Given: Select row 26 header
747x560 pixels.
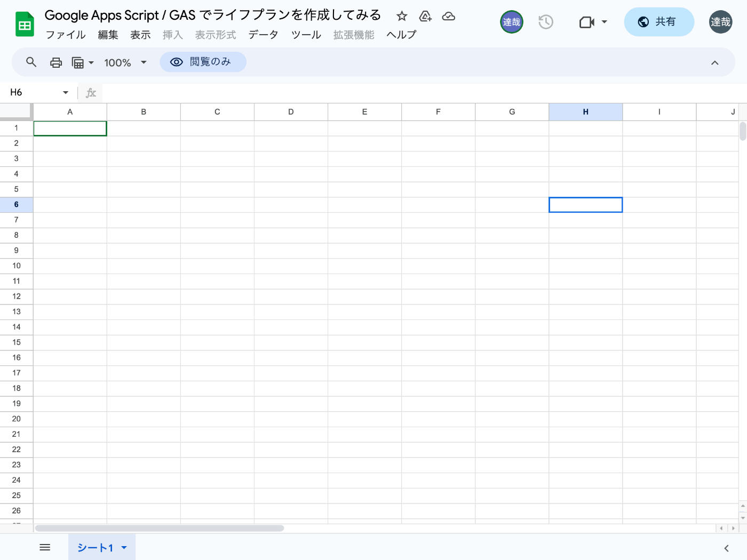Looking at the screenshot, I should pyautogui.click(x=16, y=511).
